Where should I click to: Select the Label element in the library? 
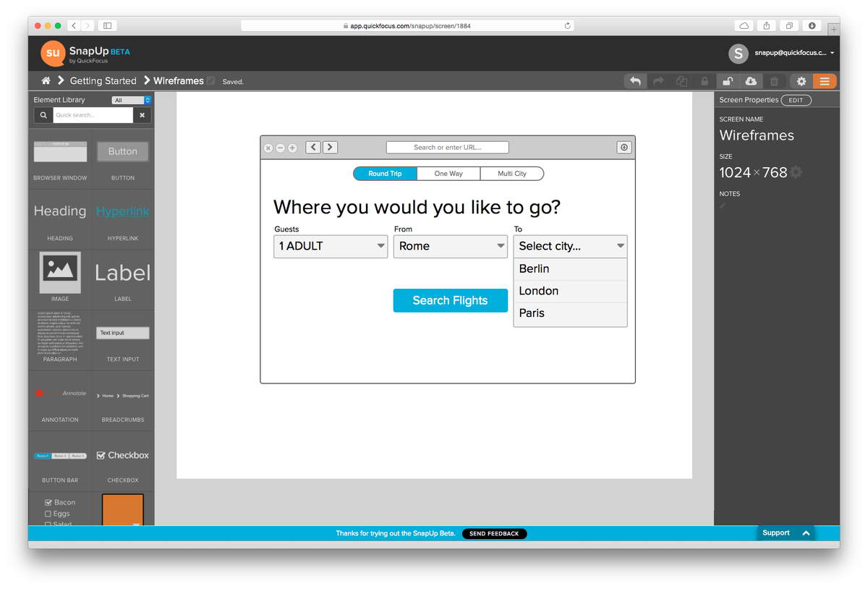[123, 280]
